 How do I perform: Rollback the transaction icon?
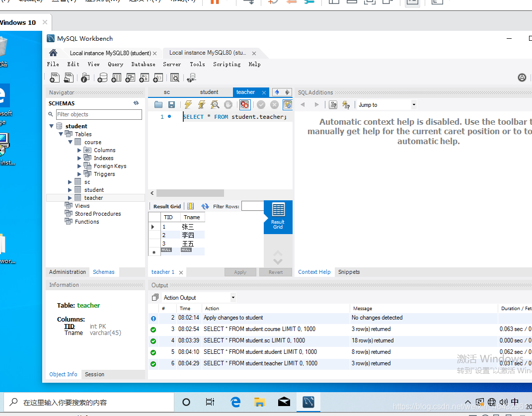pyautogui.click(x=275, y=104)
